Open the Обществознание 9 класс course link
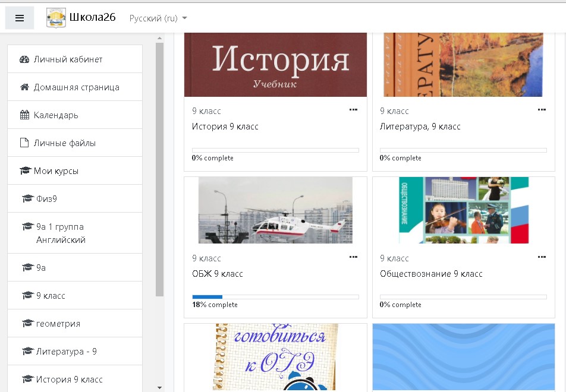Viewport: 566px width, 392px height. 431,274
